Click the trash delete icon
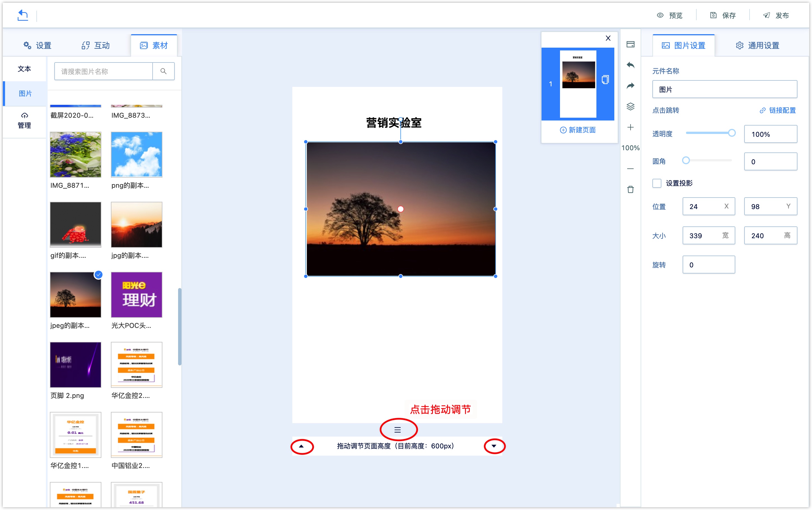Viewport: 812px width, 510px height. [630, 189]
